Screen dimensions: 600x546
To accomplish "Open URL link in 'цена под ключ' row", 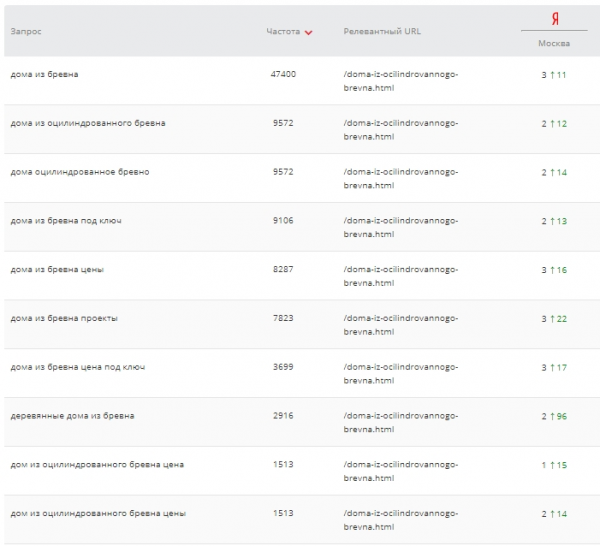I will (x=401, y=374).
